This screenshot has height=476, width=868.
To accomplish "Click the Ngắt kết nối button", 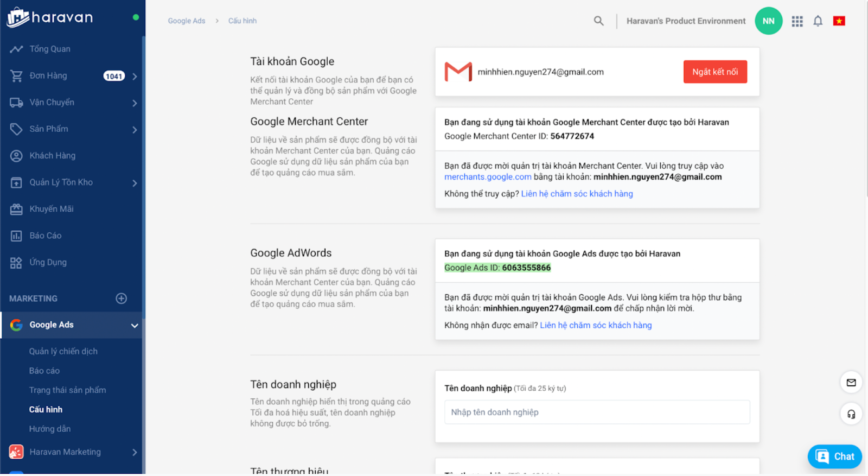I will click(x=714, y=72).
